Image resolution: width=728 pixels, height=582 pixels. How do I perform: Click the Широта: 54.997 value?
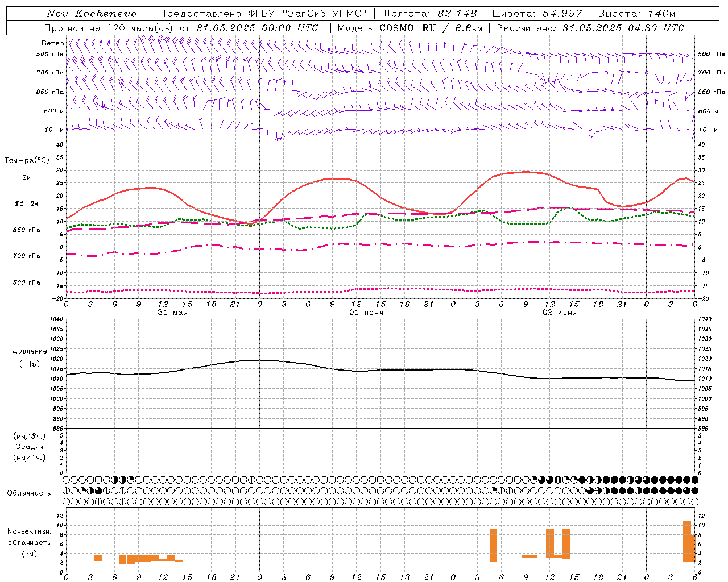(x=537, y=14)
